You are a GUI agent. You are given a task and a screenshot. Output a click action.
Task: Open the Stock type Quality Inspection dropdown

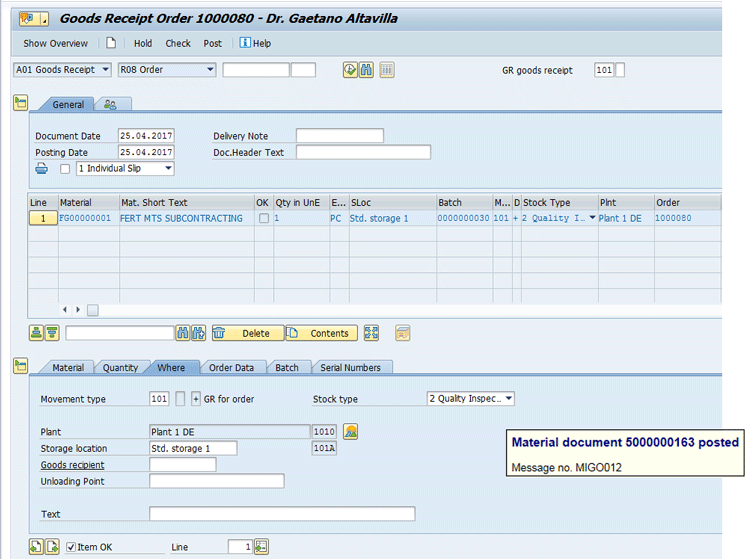coord(509,399)
